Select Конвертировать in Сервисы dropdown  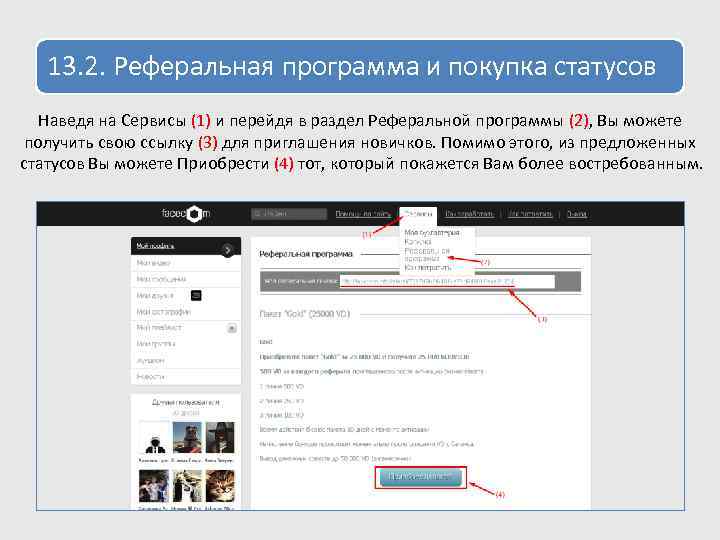(428, 267)
